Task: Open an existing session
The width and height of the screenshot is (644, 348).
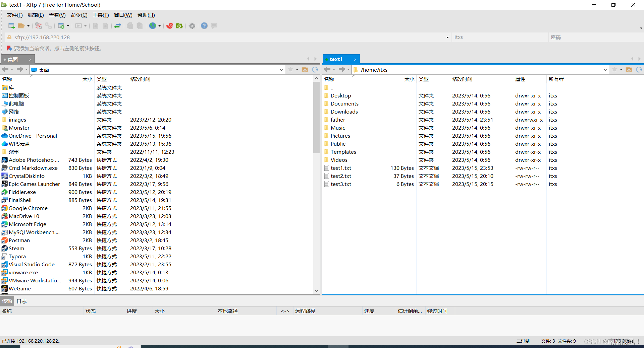Action: 21,26
